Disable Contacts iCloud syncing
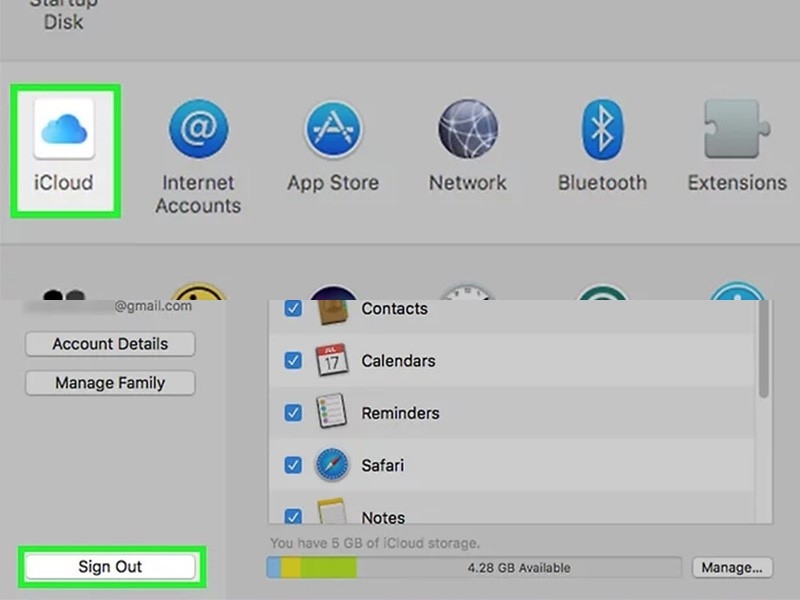This screenshot has height=600, width=800. click(x=290, y=309)
